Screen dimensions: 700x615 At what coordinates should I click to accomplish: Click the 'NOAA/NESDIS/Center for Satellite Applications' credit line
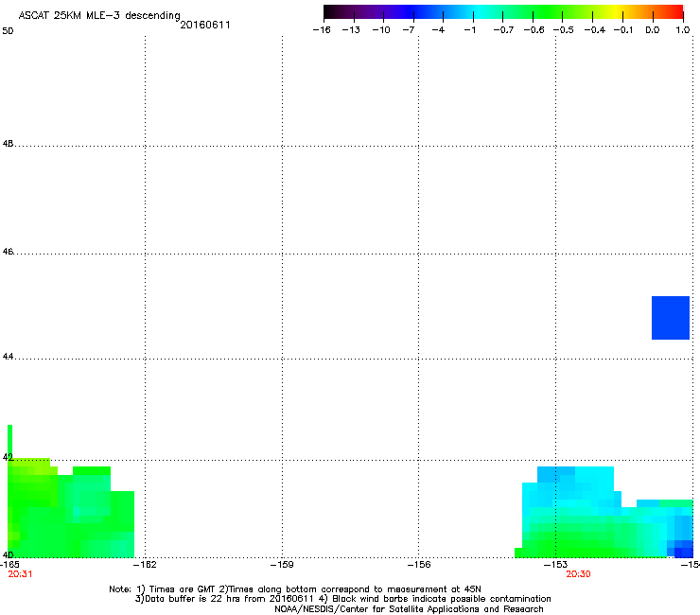[409, 609]
